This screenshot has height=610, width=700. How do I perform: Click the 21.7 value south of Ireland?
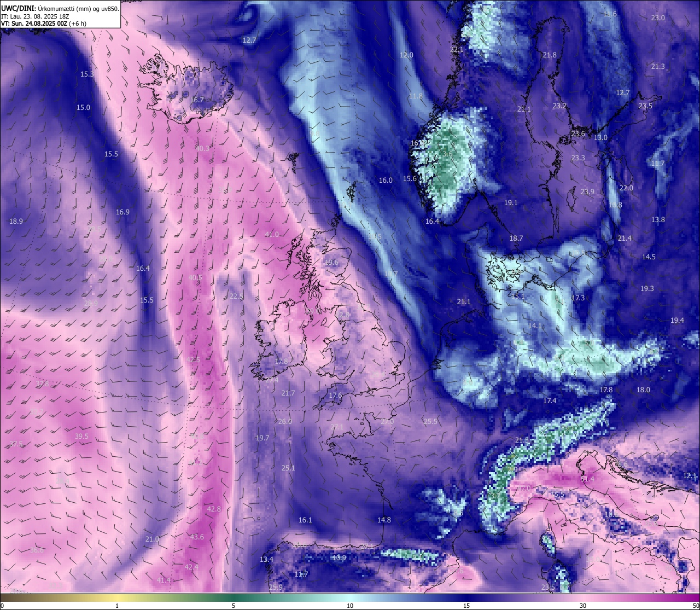click(288, 393)
